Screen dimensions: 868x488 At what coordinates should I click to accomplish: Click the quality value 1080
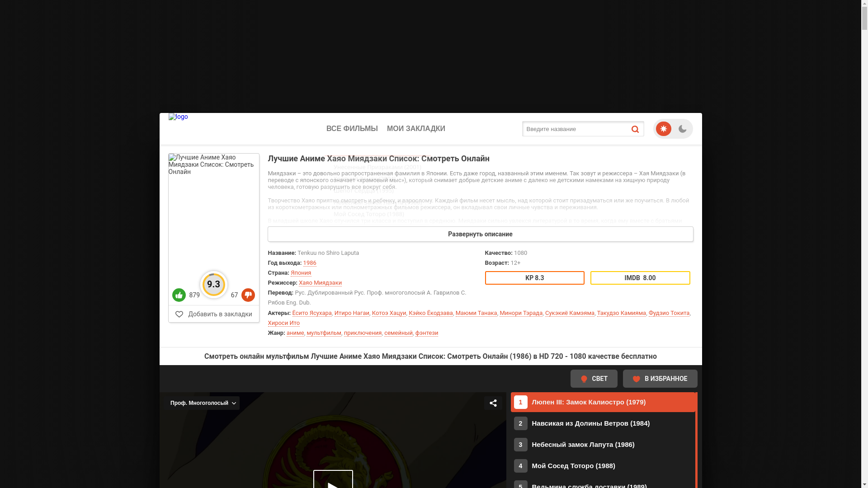tap(520, 253)
